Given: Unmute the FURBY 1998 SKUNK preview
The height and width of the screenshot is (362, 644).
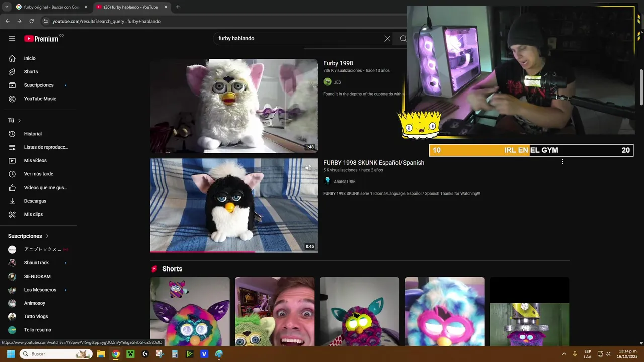Looking at the screenshot, I should pos(308,168).
